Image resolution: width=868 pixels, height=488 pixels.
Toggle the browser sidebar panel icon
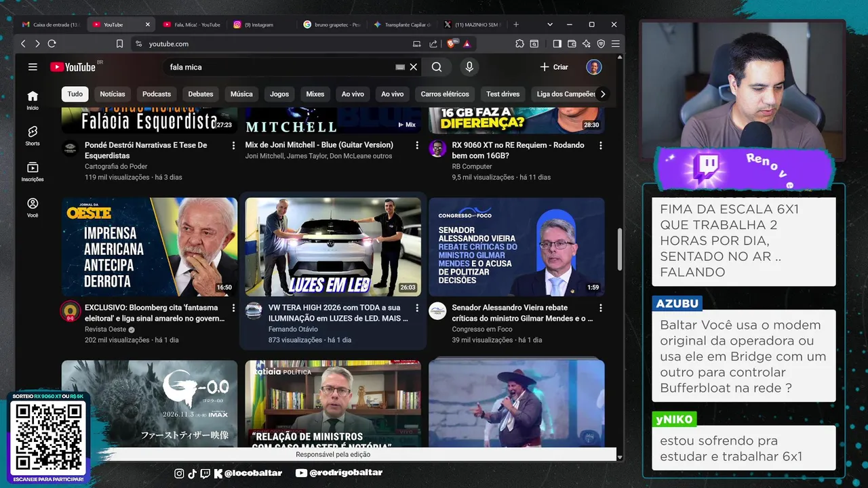point(557,43)
